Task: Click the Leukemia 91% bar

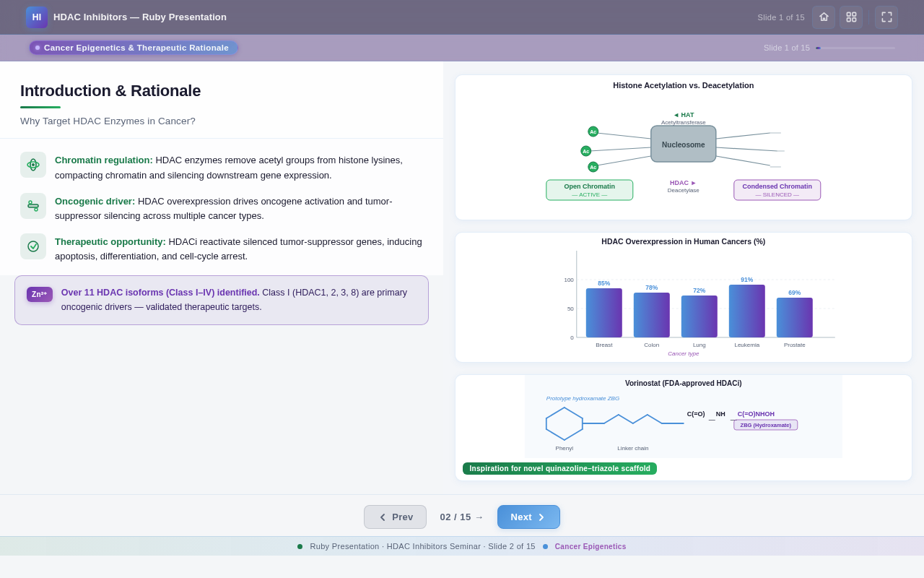Action: (x=746, y=311)
